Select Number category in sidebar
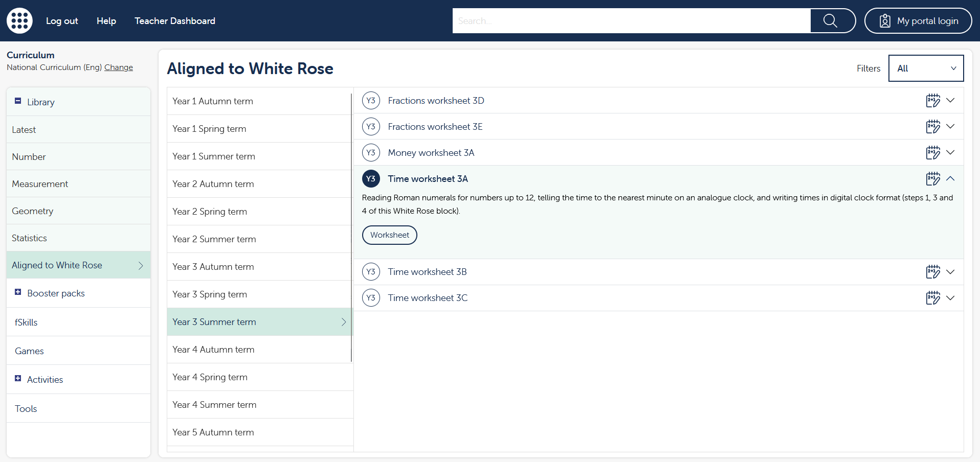The height and width of the screenshot is (462, 980). pyautogui.click(x=78, y=156)
